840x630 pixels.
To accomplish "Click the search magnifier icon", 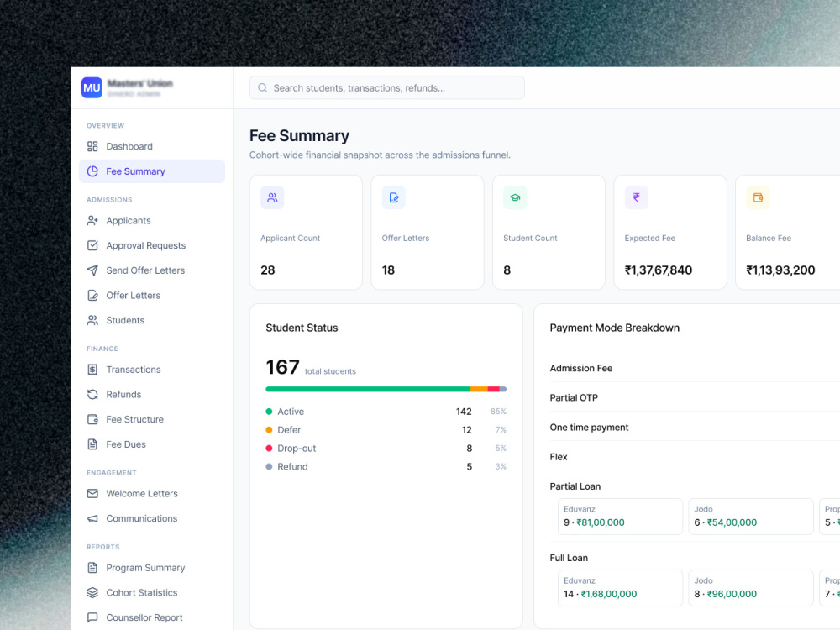I will tap(262, 88).
